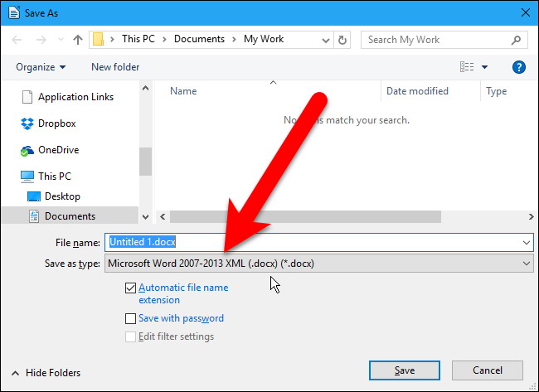
Task: Select Desktop in the navigation tree
Action: pos(62,196)
